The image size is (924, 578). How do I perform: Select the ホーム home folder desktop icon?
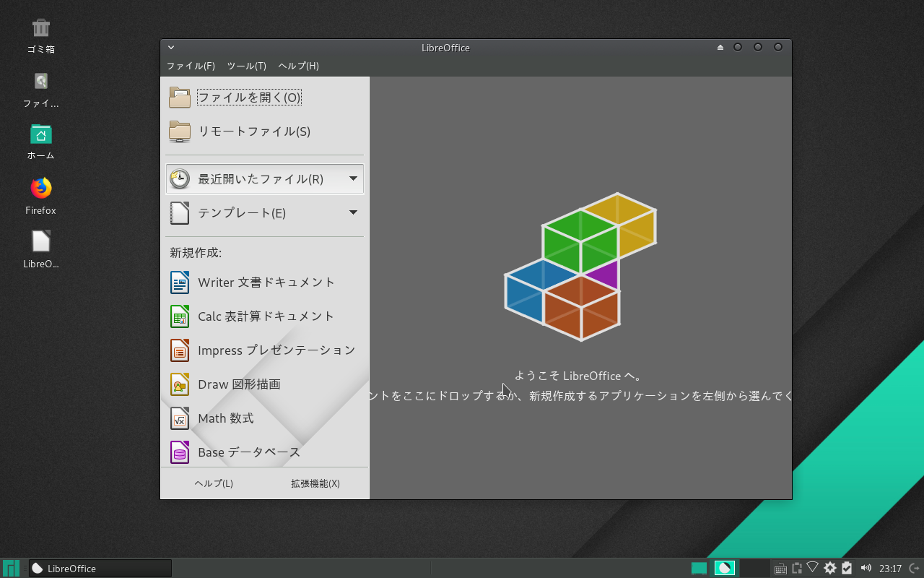[41, 142]
